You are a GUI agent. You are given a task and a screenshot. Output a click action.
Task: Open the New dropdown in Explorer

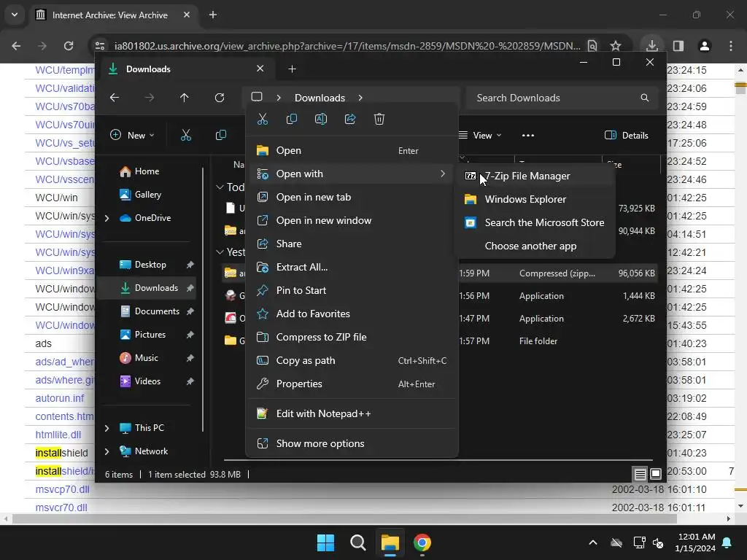click(x=132, y=135)
